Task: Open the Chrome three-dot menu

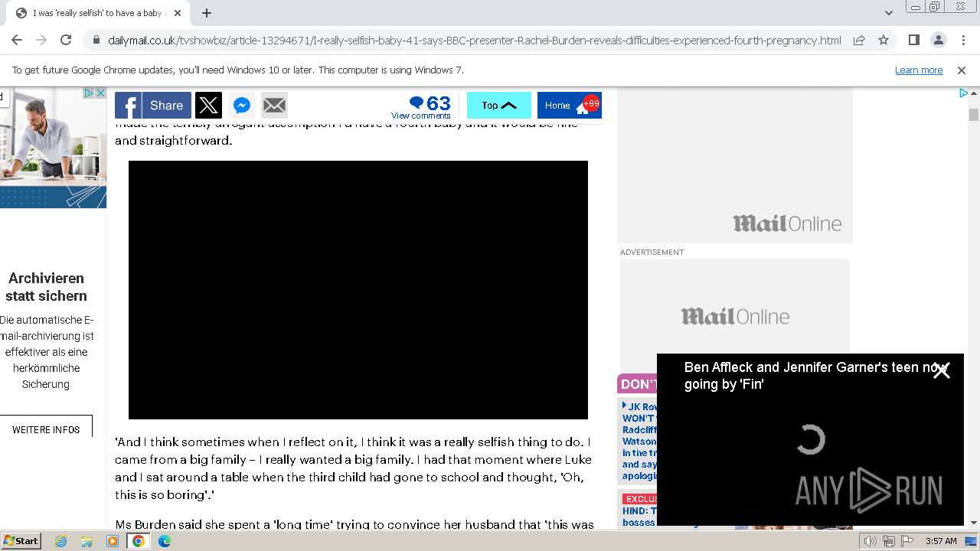Action: [x=962, y=40]
